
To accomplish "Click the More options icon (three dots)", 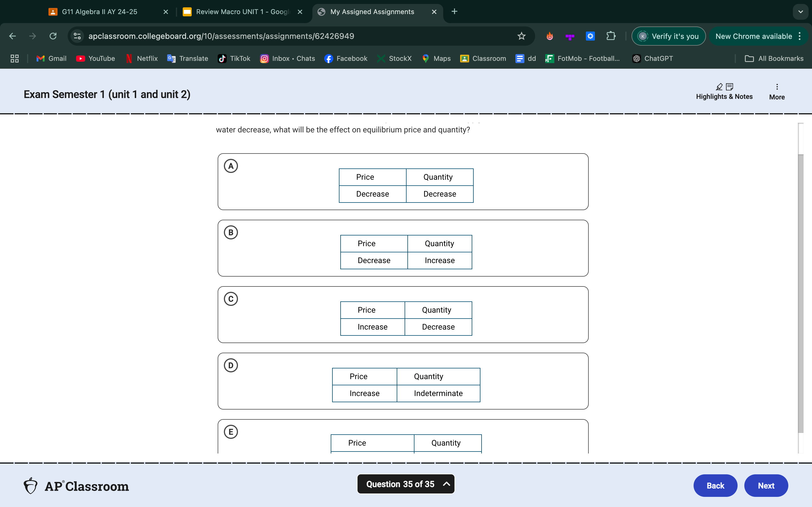I will (777, 86).
